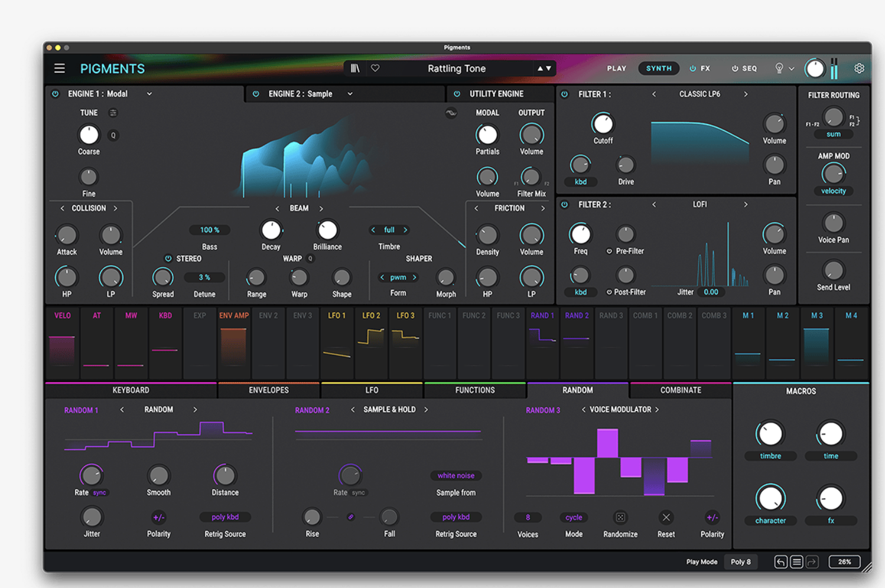This screenshot has height=588, width=885.
Task: Open Engine 1 Modal type dropdown
Action: [149, 94]
